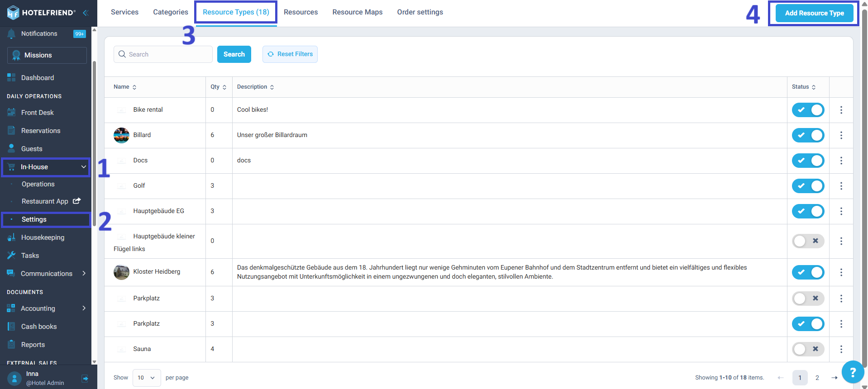Click the Tasks wrench icon
The image size is (868, 389).
point(11,255)
